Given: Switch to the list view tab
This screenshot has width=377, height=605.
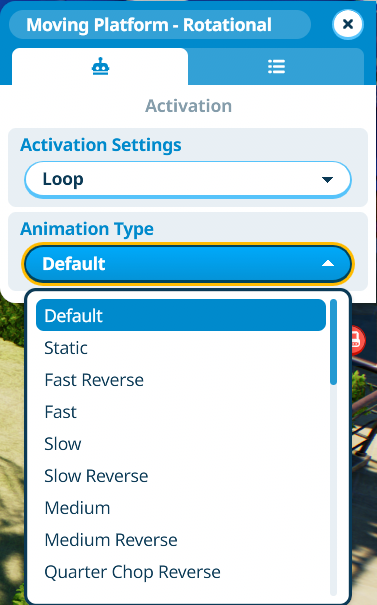Looking at the screenshot, I should 276,67.
